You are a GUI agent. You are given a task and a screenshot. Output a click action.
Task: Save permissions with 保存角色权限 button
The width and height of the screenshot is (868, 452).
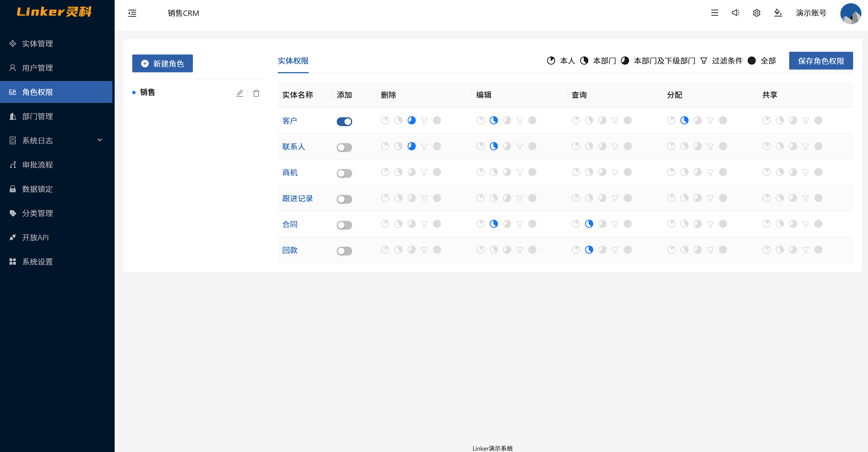coord(821,61)
